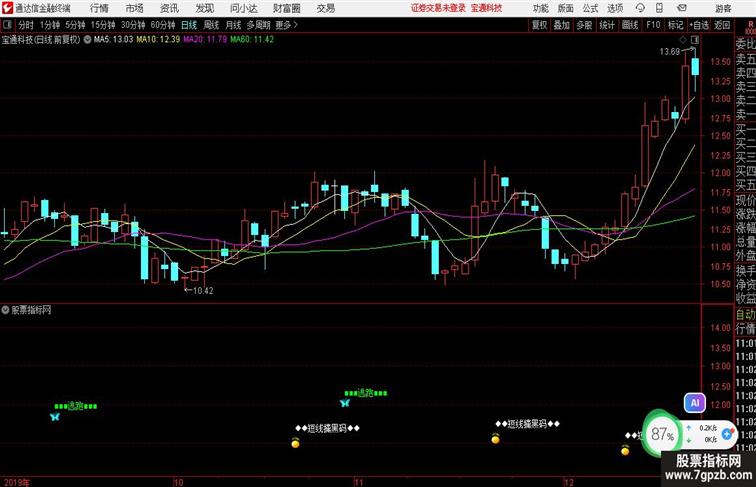
Task: Click the 游客 guest account label
Action: (723, 8)
